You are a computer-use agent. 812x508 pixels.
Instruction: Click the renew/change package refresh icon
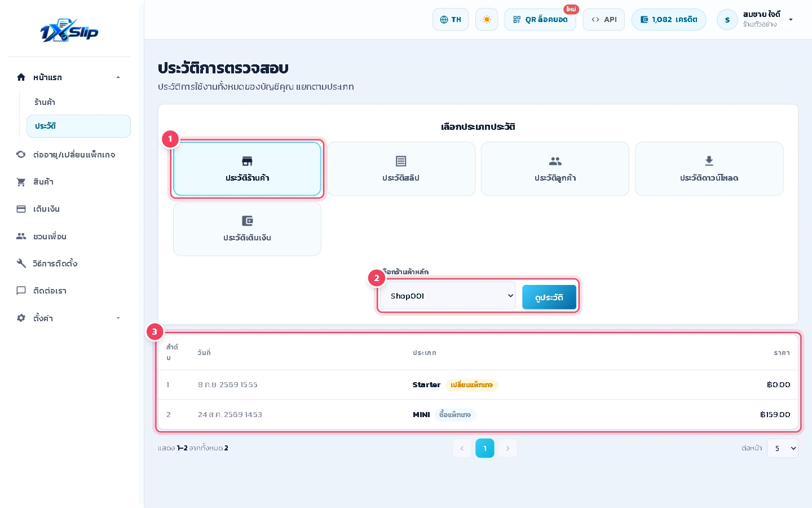coord(21,154)
